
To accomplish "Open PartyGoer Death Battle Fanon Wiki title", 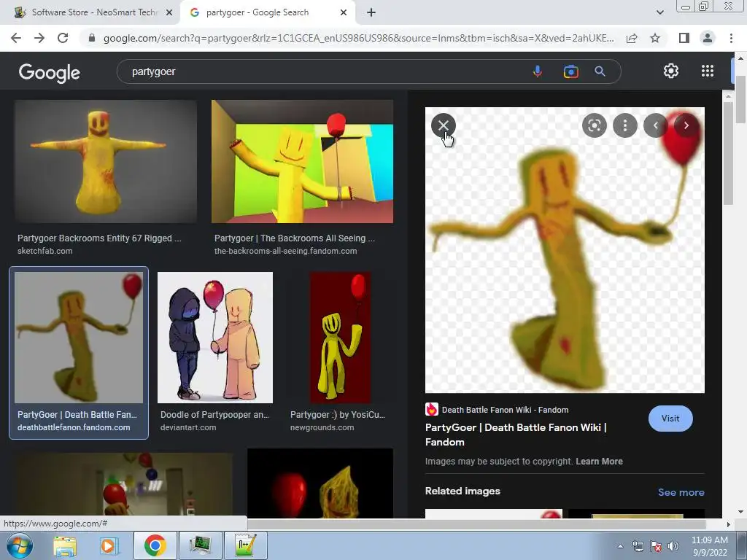I will [x=516, y=435].
